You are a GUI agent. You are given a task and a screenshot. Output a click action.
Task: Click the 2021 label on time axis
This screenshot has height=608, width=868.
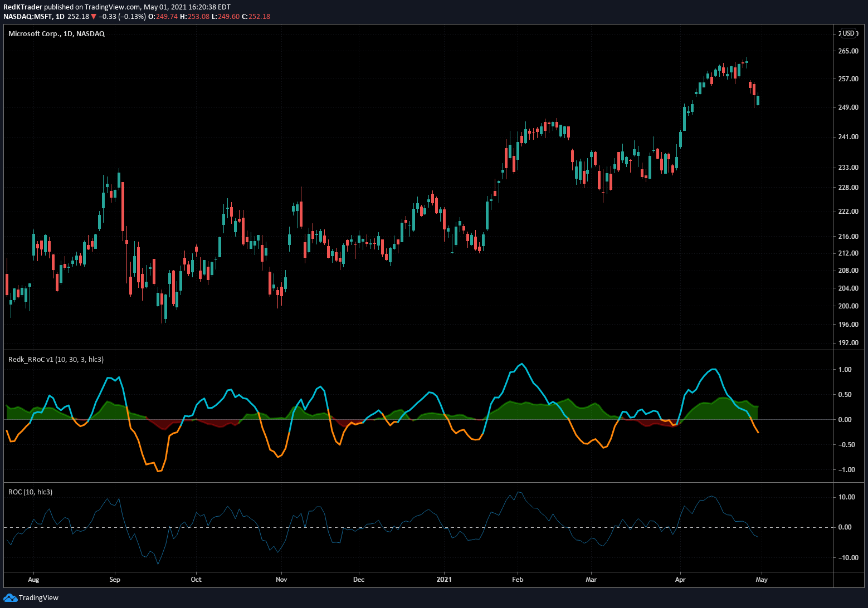click(445, 580)
